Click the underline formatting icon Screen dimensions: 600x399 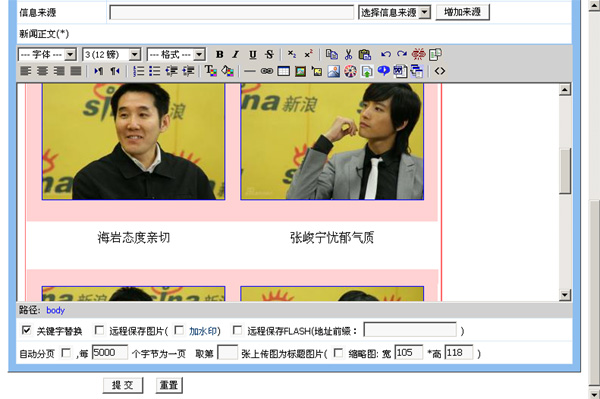click(253, 55)
